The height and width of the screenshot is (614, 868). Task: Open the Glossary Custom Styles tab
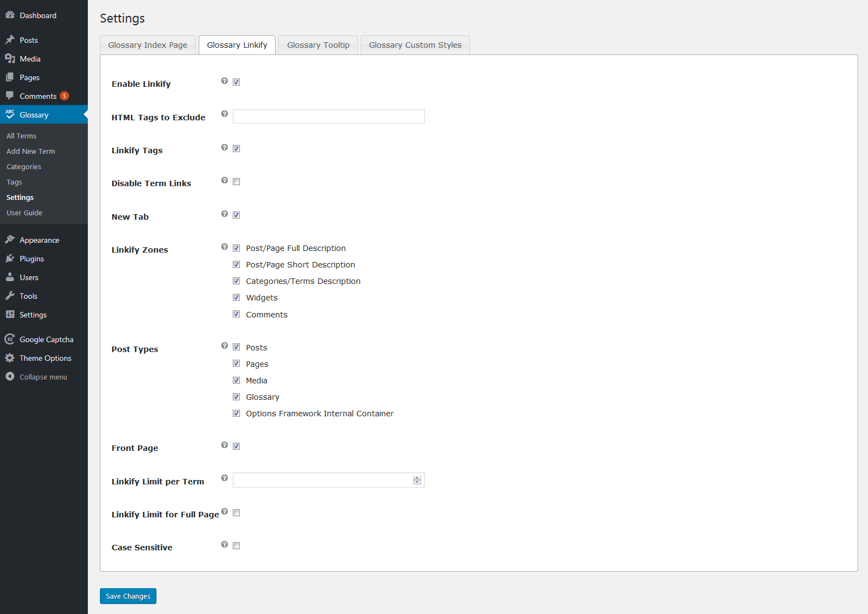point(415,45)
